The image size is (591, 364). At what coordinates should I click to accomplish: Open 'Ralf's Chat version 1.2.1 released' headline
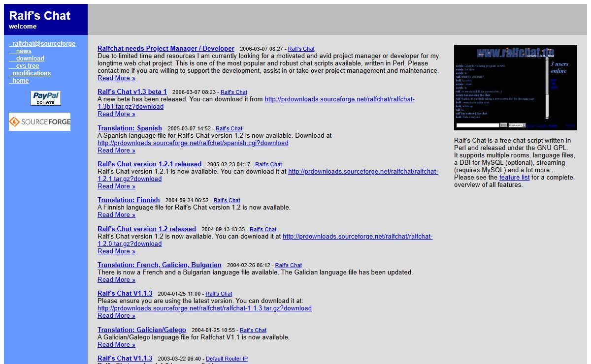click(149, 164)
